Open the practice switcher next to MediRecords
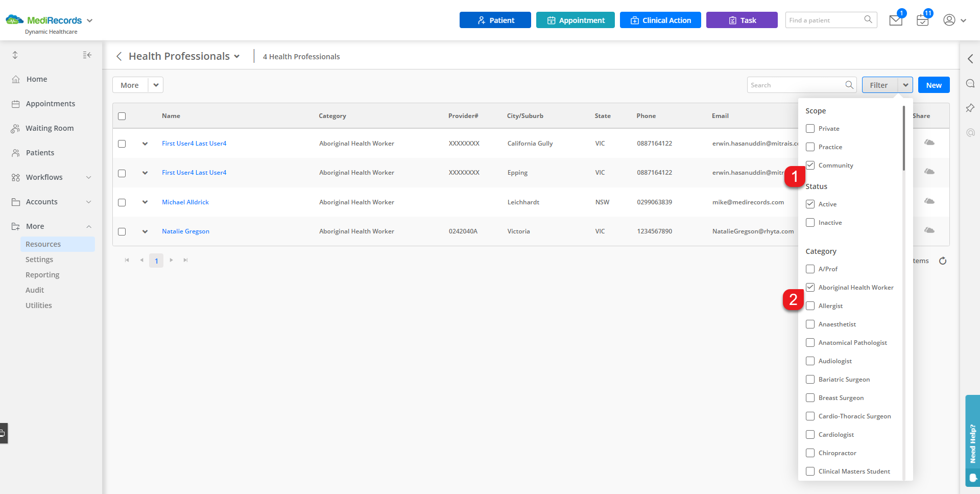 [90, 20]
